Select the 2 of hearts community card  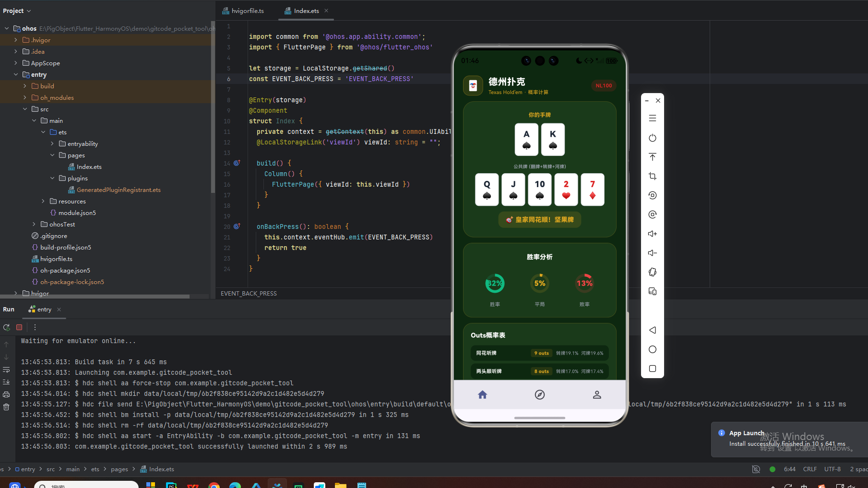click(566, 190)
